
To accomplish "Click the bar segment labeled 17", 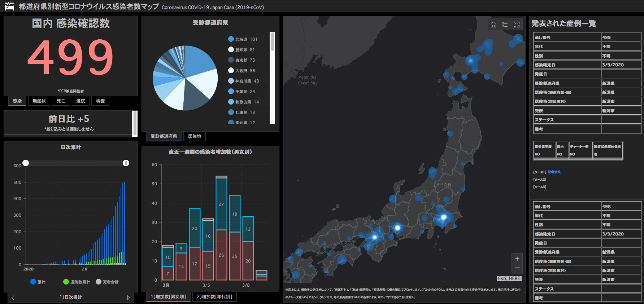I will [x=195, y=264].
